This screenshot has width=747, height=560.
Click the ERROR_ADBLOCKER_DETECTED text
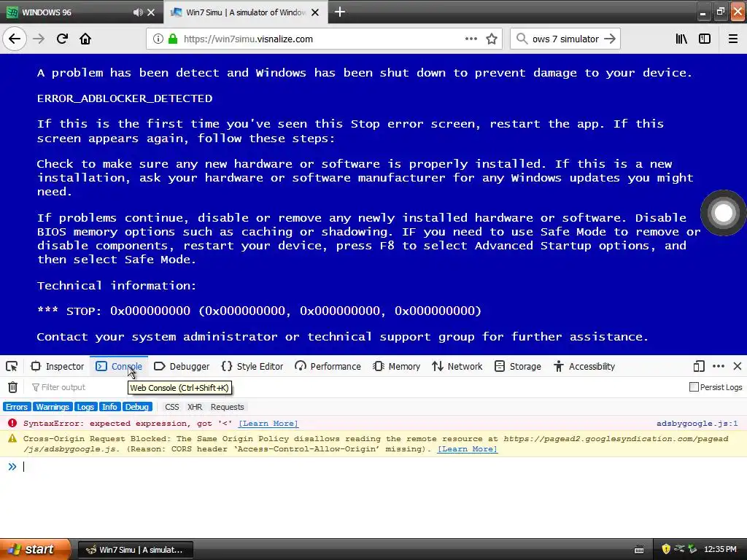[x=125, y=98]
